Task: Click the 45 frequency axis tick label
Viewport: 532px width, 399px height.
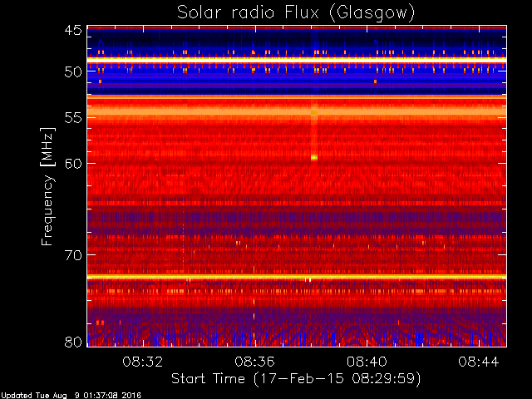Action: [x=73, y=30]
